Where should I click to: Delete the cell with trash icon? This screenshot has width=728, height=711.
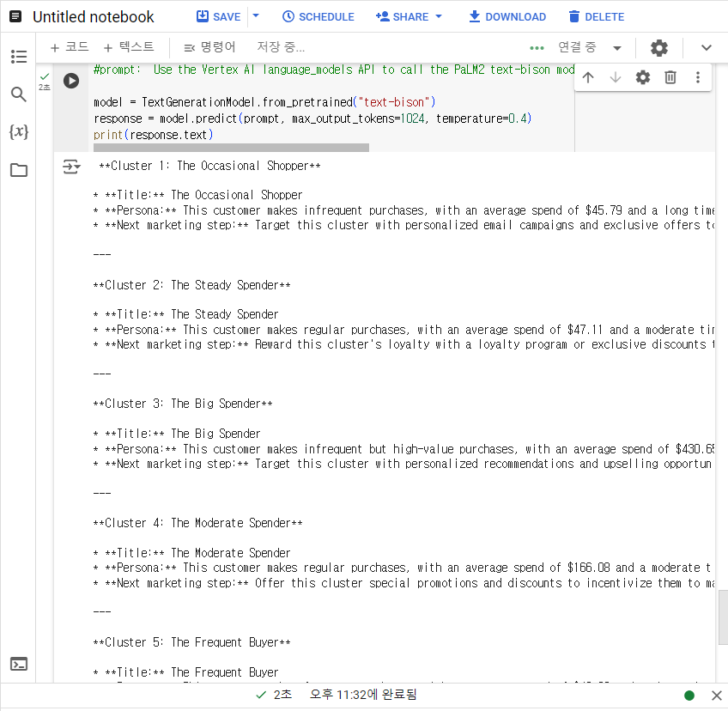670,77
